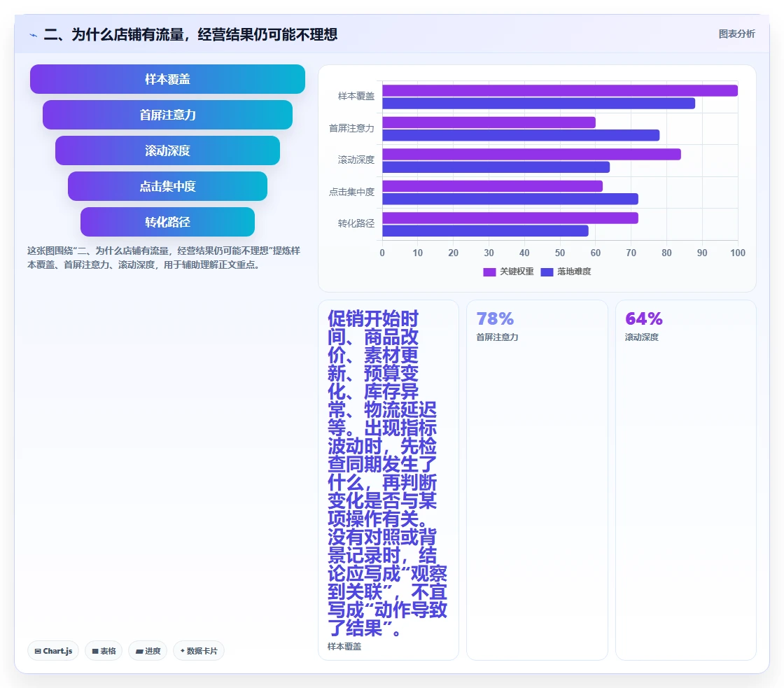Click the 点击集中度 chart axis label
This screenshot has width=784, height=688.
coord(351,192)
